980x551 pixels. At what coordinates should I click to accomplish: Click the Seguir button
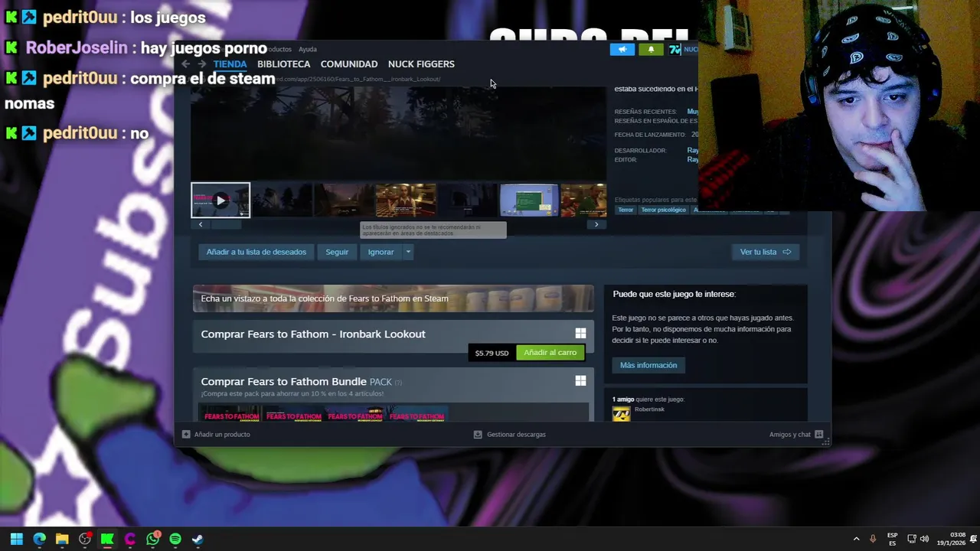(337, 252)
